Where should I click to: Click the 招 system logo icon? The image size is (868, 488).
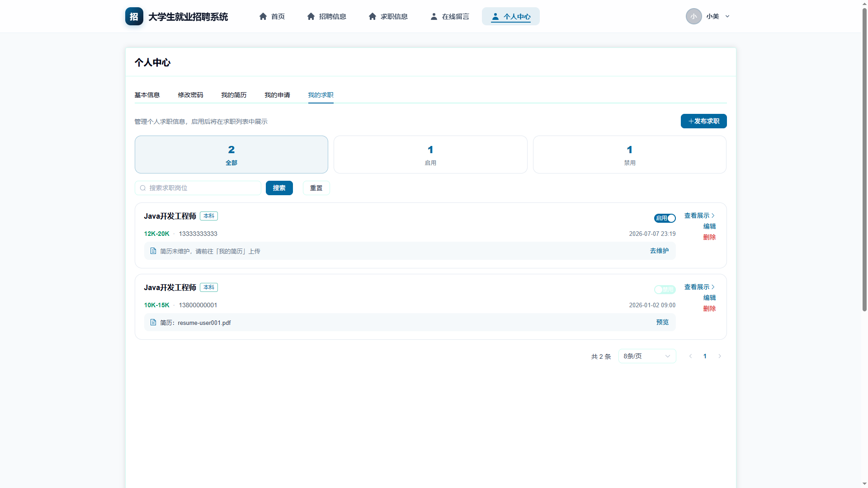tap(134, 16)
